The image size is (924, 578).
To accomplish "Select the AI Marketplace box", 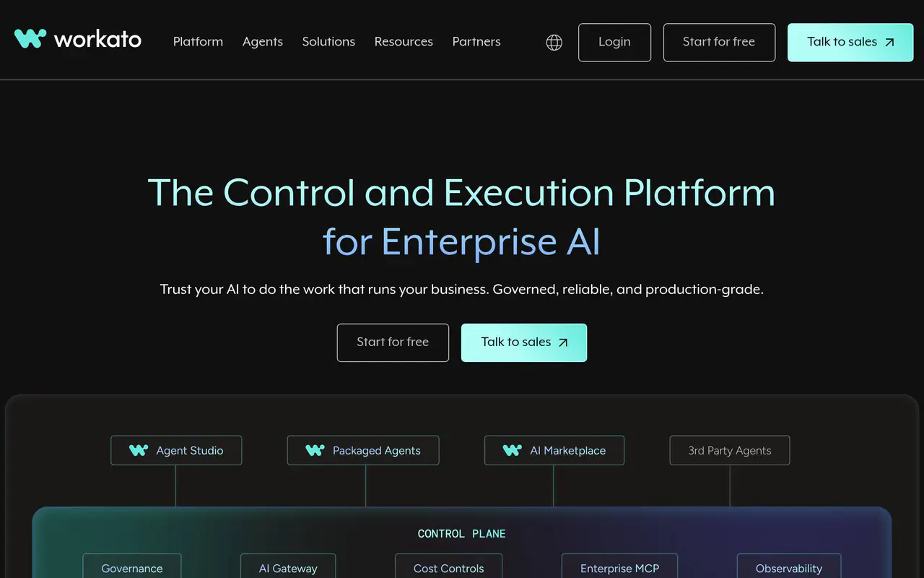I will pyautogui.click(x=554, y=450).
